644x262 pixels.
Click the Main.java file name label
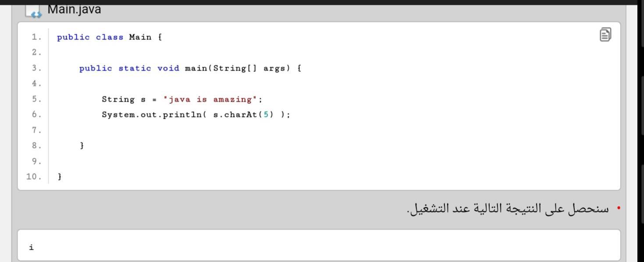[x=74, y=9]
